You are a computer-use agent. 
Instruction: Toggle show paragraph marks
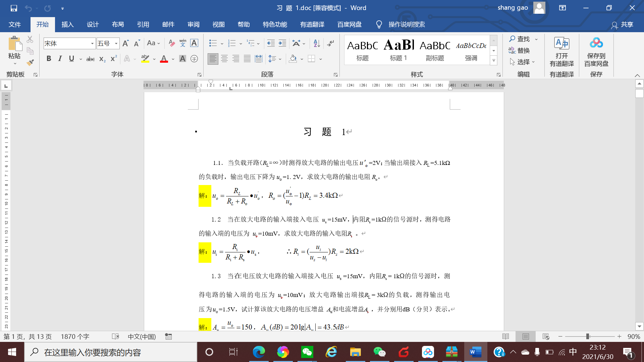pyautogui.click(x=330, y=43)
